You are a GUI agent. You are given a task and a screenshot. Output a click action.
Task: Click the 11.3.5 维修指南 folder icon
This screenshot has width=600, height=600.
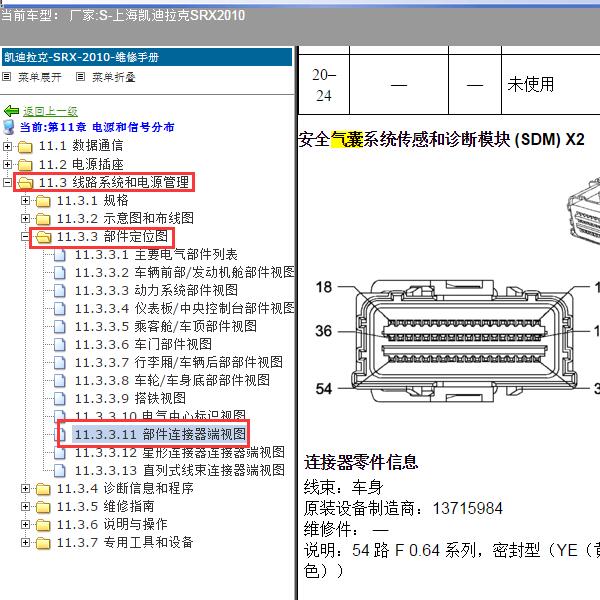pos(43,507)
